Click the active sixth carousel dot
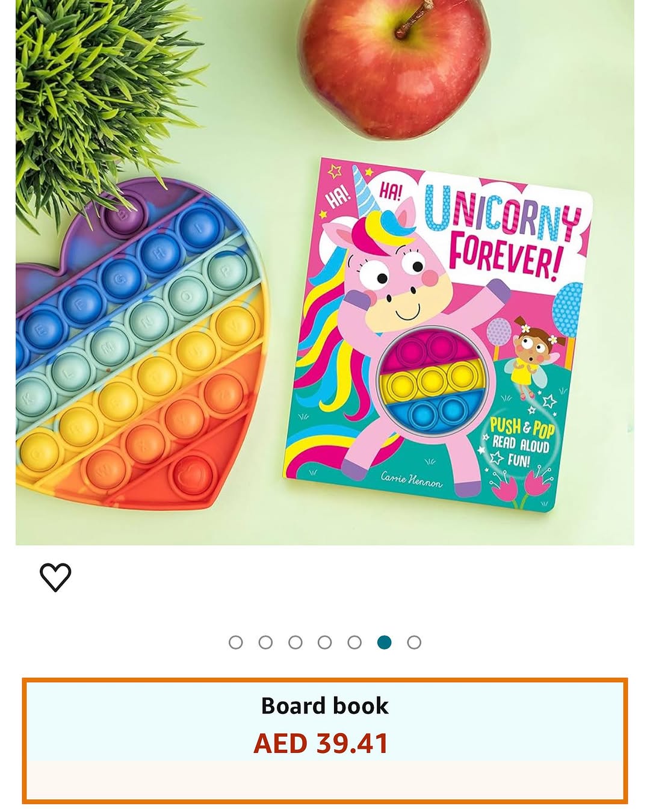650x812 pixels. coord(384,642)
